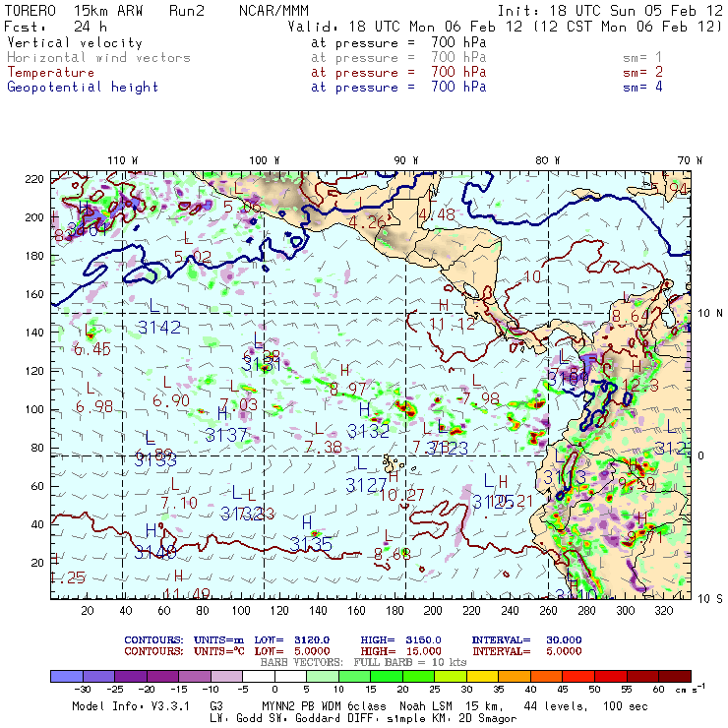Select the red "7.10" temperature minimum
This screenshot has width=728, height=728.
(x=179, y=503)
